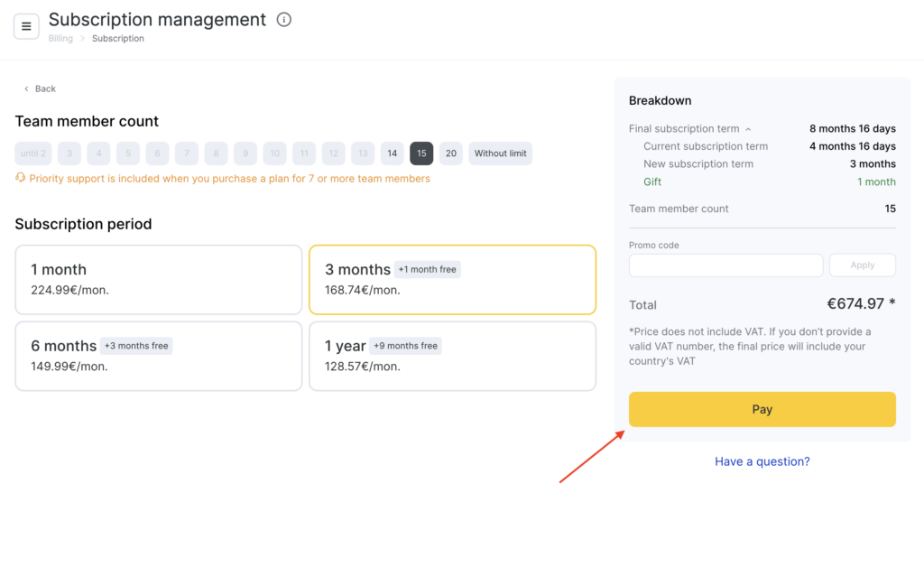Choose the 1 month subscription period
Image resolution: width=924 pixels, height=586 pixels.
(x=159, y=280)
